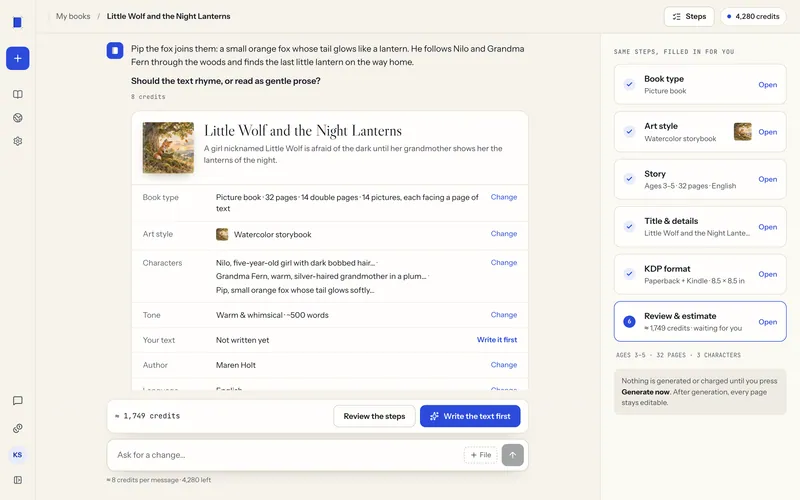Open the KS user avatar
800x500 pixels.
click(17, 455)
